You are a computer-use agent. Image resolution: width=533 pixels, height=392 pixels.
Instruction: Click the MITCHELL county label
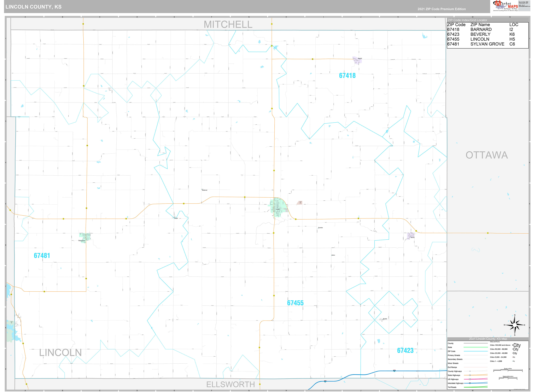pyautogui.click(x=228, y=24)
